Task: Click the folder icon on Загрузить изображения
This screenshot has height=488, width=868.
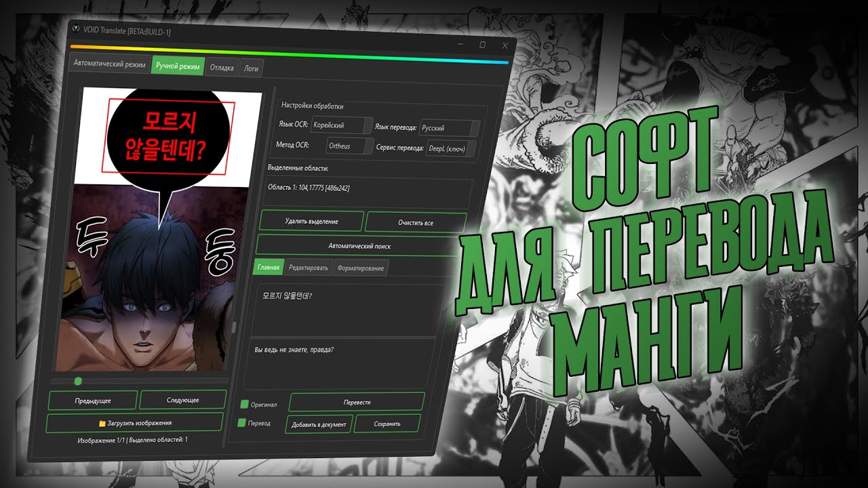Action: pos(102,424)
